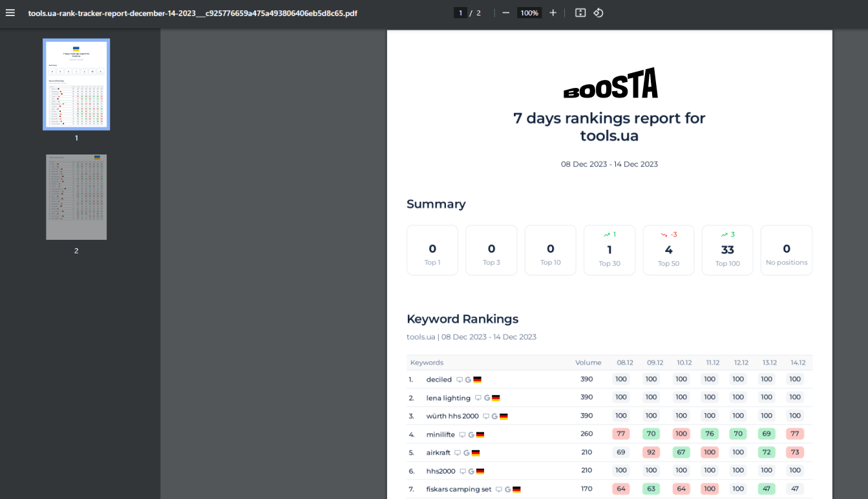868x499 pixels.
Task: Zoom out with the minus button
Action: coord(505,13)
